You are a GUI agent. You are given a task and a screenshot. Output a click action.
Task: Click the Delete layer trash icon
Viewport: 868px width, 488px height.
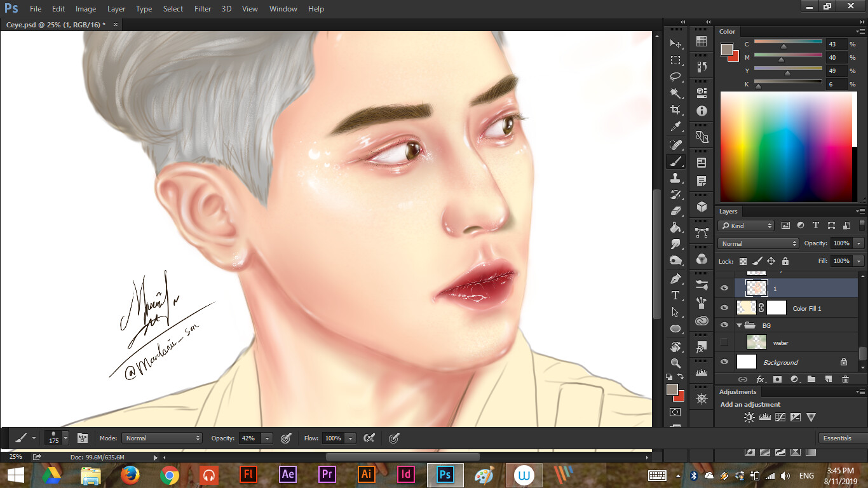[x=845, y=379]
